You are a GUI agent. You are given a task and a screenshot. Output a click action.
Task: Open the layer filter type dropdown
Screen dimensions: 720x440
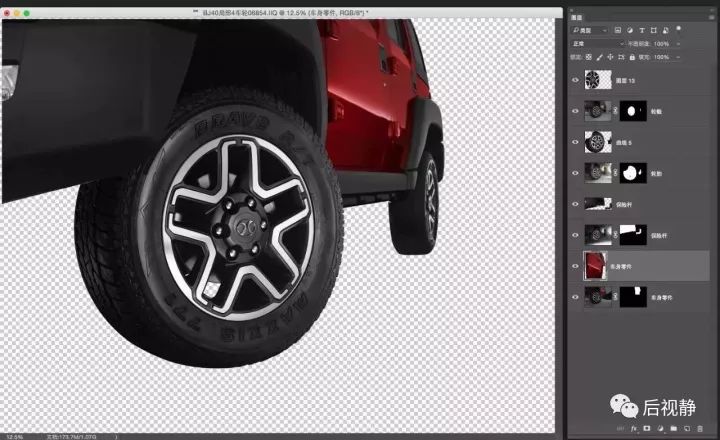pyautogui.click(x=590, y=30)
